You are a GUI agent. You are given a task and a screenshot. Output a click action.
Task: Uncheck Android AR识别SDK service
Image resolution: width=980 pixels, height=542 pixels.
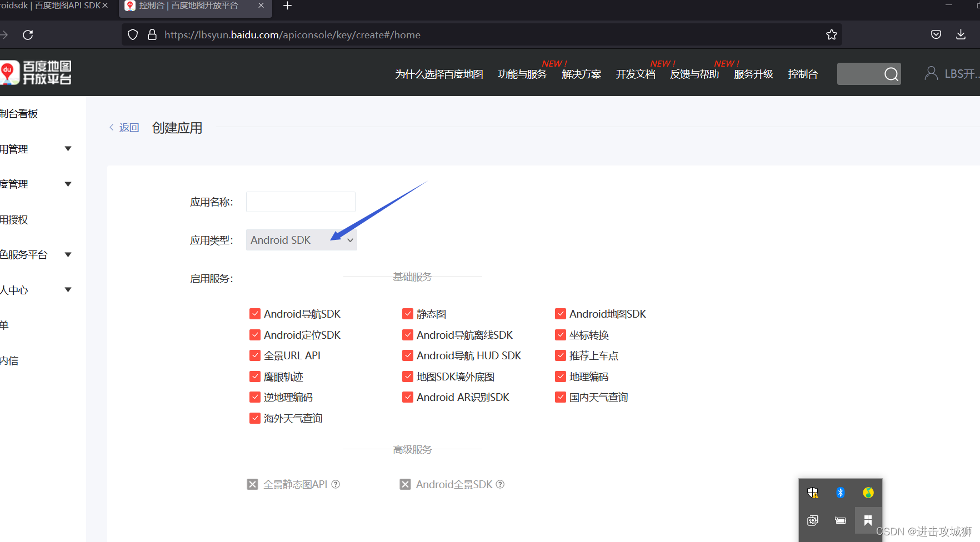tap(408, 397)
